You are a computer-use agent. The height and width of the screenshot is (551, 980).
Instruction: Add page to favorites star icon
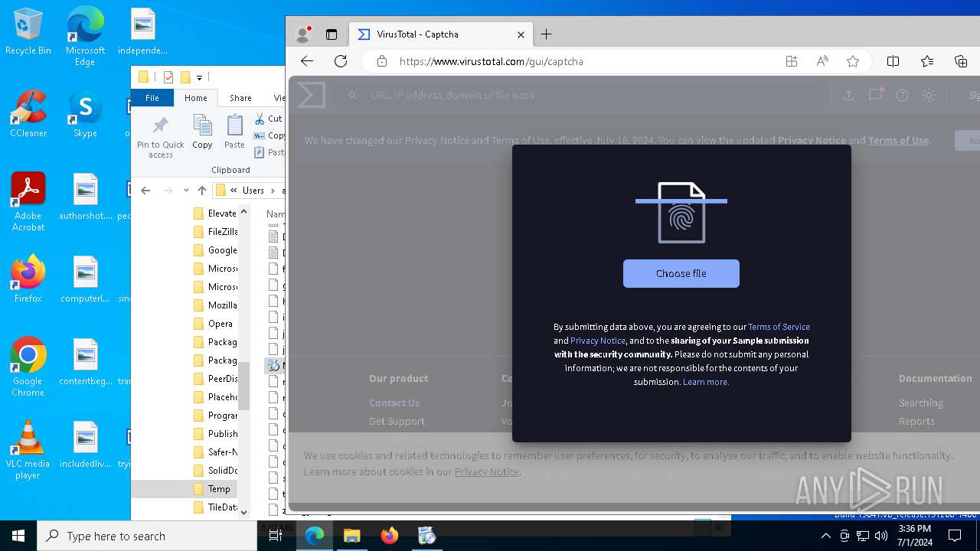(x=853, y=61)
